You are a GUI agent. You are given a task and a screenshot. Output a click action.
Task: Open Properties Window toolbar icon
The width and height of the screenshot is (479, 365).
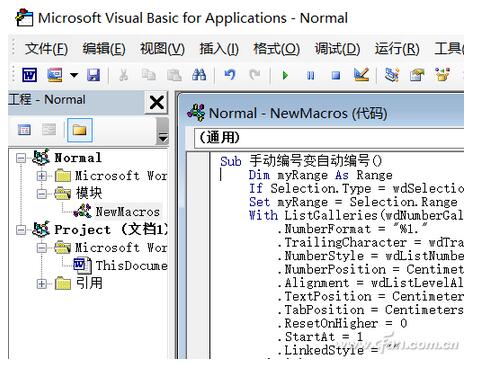417,75
